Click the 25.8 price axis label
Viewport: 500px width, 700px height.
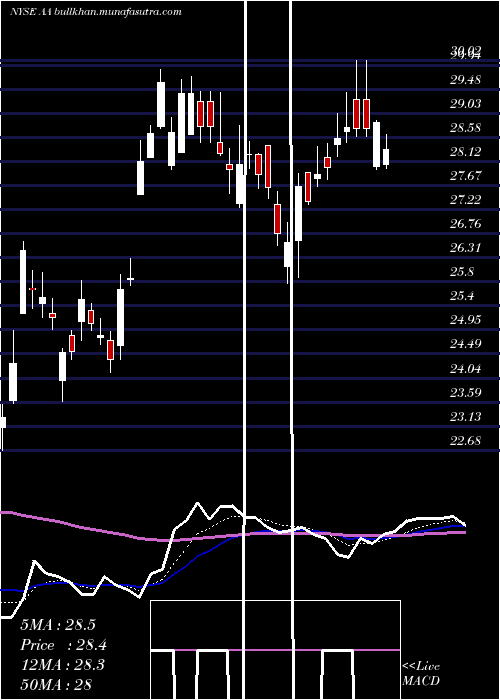(461, 272)
